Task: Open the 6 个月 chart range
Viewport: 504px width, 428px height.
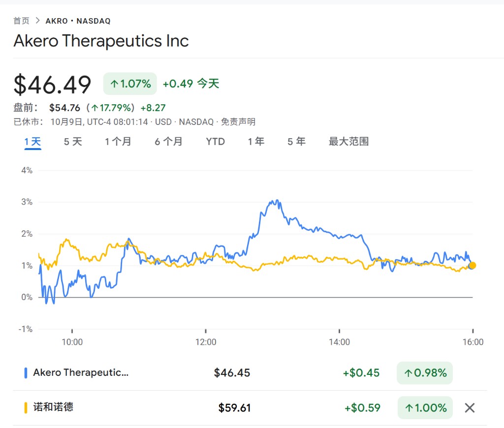Action: pos(168,142)
